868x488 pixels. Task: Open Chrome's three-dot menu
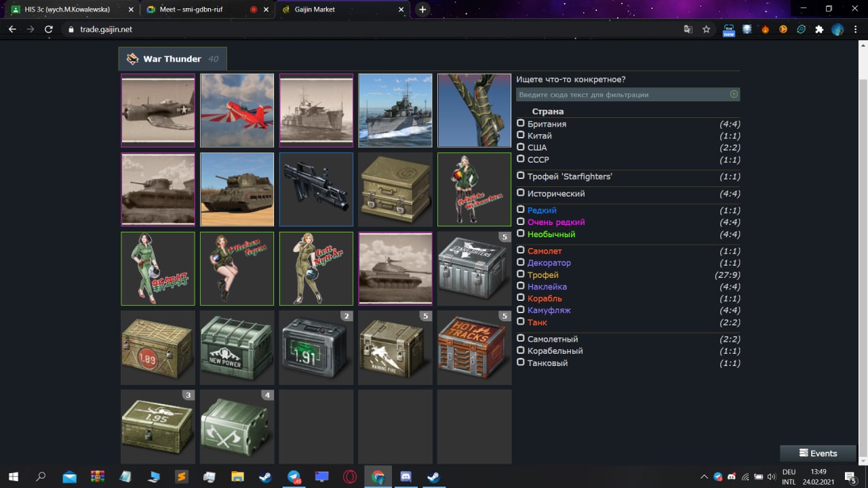click(x=855, y=29)
